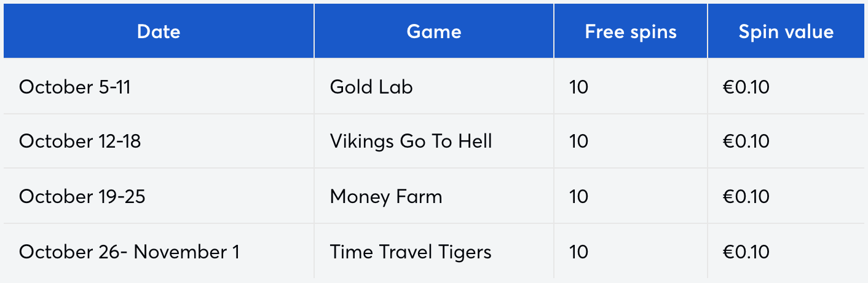The image size is (868, 283).
Task: Select free spins count for Time Travel Tigers
Action: tap(579, 252)
